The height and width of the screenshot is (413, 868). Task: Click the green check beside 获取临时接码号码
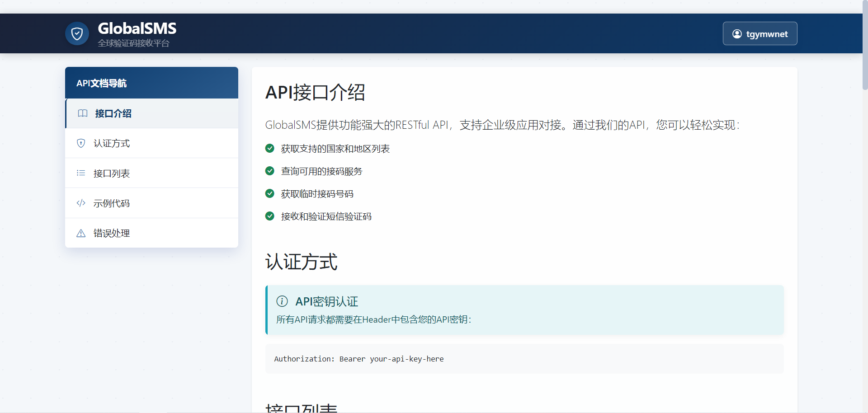click(270, 193)
